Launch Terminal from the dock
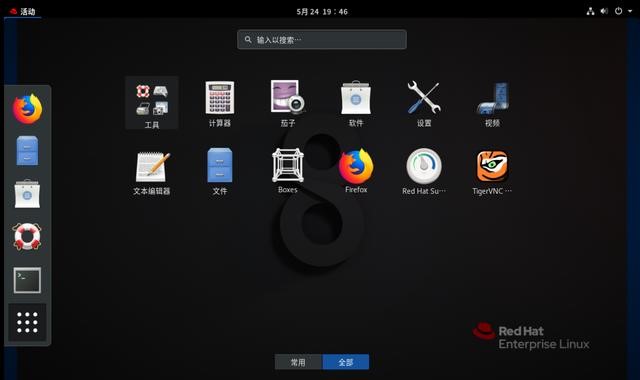Image resolution: width=640 pixels, height=380 pixels. click(27, 280)
